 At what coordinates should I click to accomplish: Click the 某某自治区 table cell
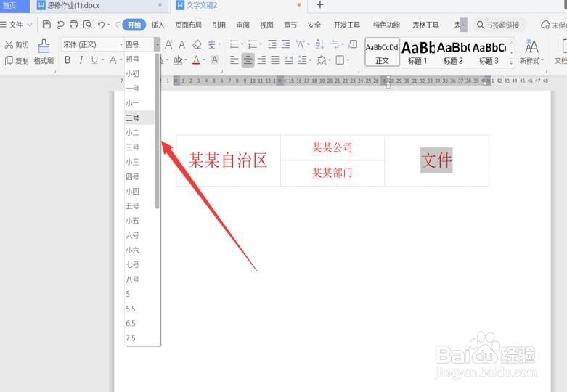tap(228, 160)
